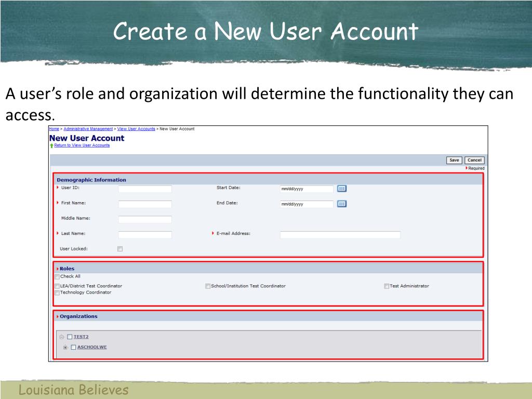Click into the User ID text field
Image resolution: width=532 pixels, height=399 pixels.
[x=145, y=189]
